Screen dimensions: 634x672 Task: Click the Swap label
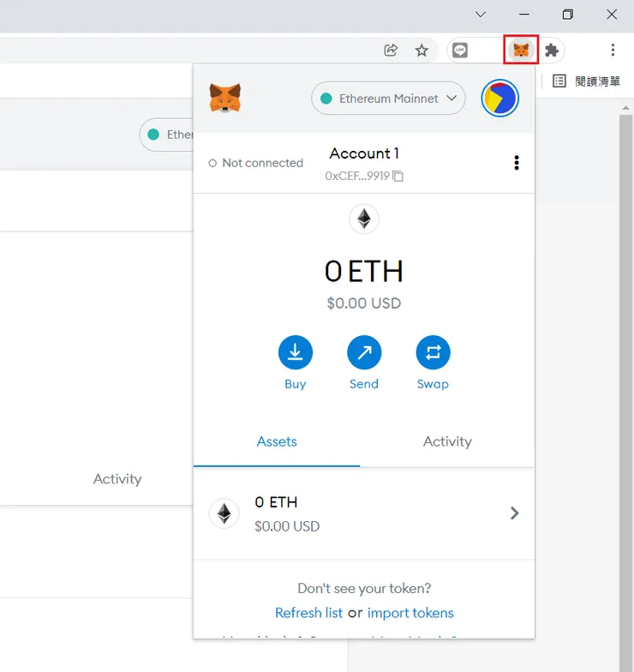tap(433, 384)
